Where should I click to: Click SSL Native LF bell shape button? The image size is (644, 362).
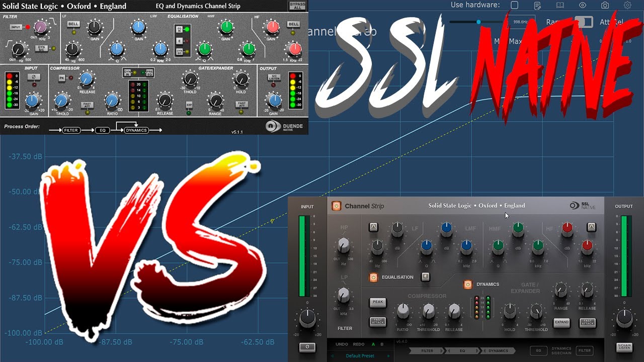[x=373, y=228]
